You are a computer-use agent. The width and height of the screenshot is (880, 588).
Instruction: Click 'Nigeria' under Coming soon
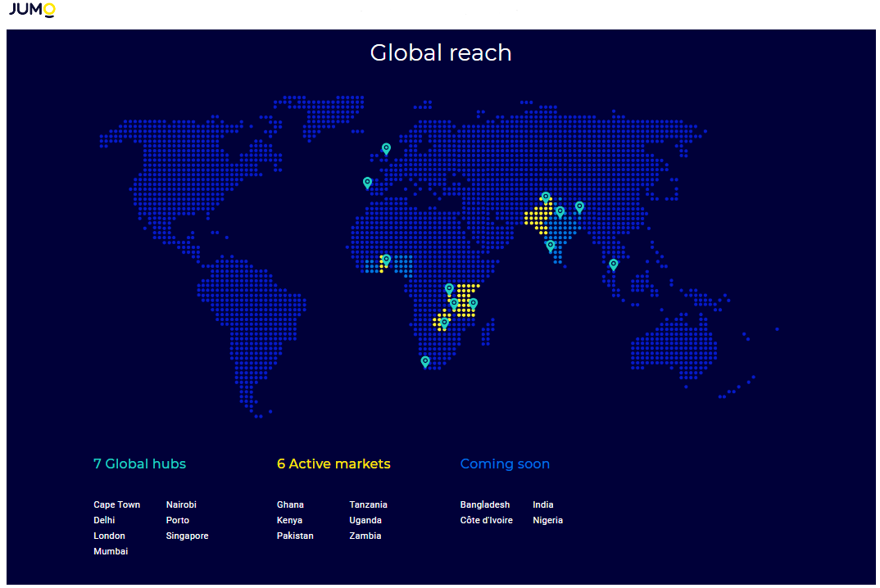547,520
